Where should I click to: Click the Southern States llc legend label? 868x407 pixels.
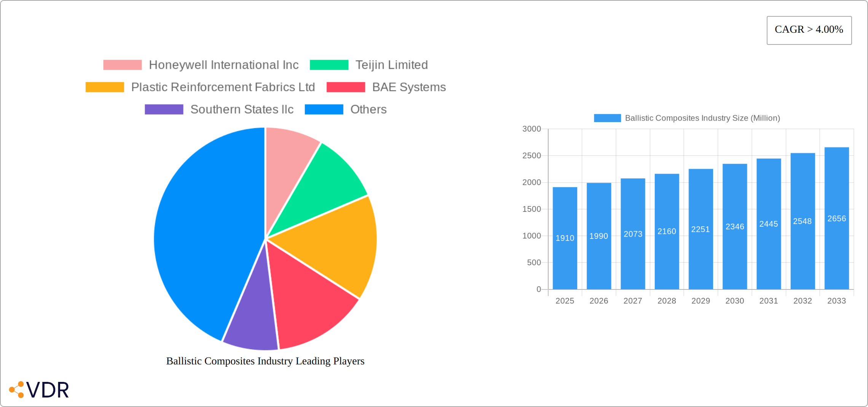point(242,110)
